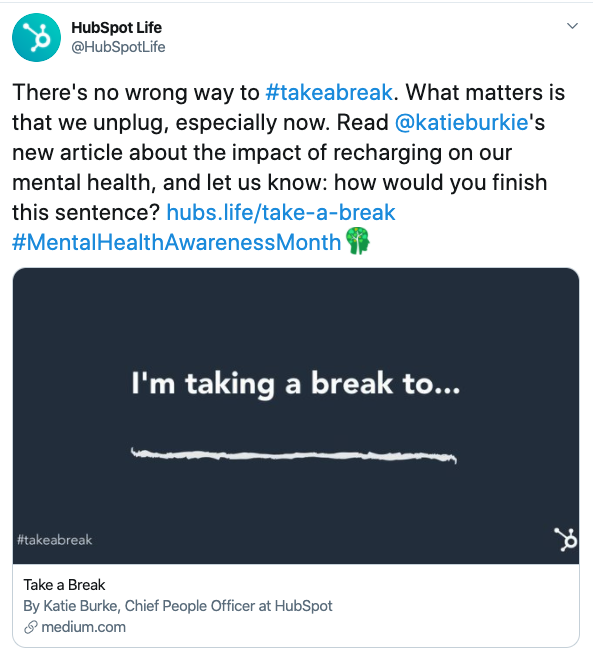The image size is (593, 661).
Task: Click the link chain icon beside medium.com
Action: tap(31, 627)
